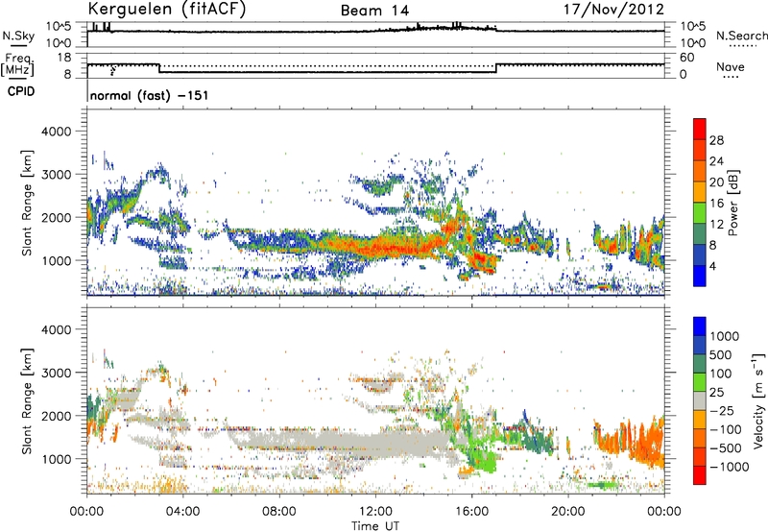Click green positive velocity patch near 16:30
The image size is (768, 532).
pos(483,461)
